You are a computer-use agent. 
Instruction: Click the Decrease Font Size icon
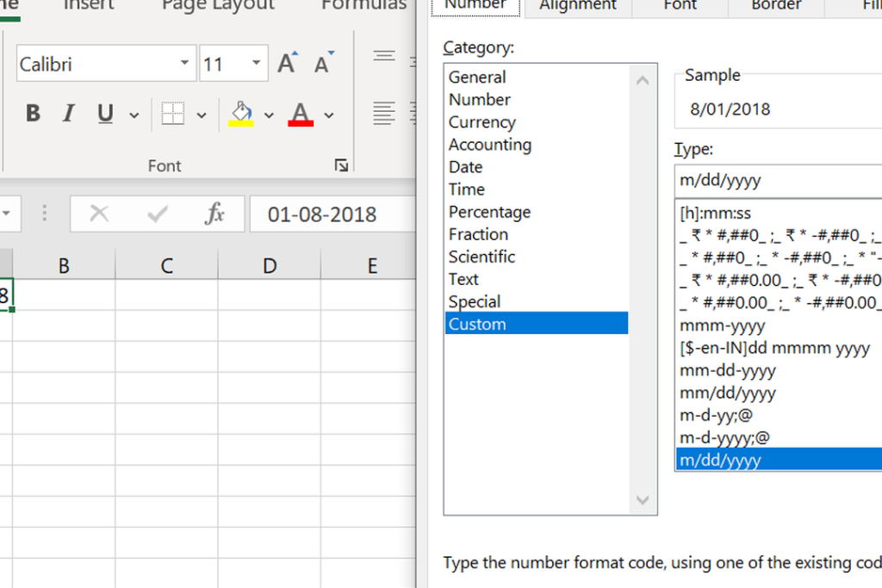pyautogui.click(x=322, y=61)
